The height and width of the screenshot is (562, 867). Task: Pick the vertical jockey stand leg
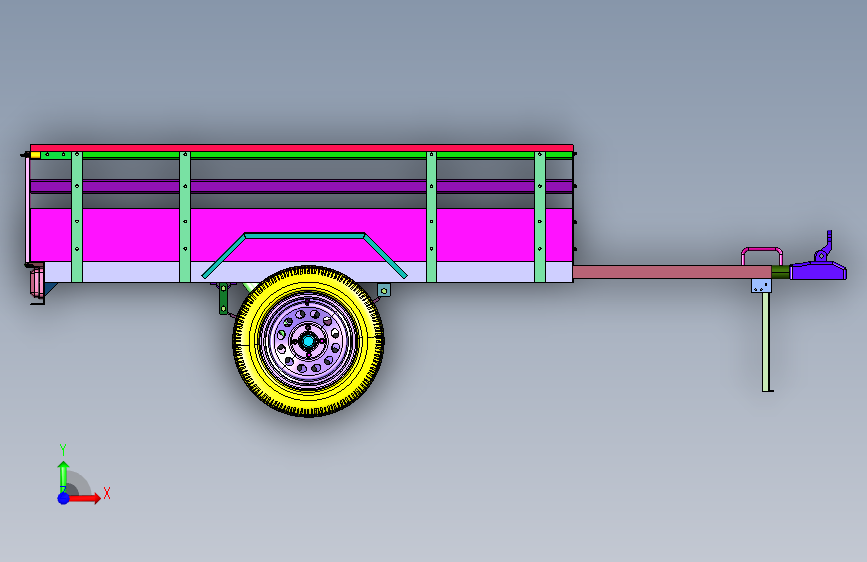coord(766,342)
